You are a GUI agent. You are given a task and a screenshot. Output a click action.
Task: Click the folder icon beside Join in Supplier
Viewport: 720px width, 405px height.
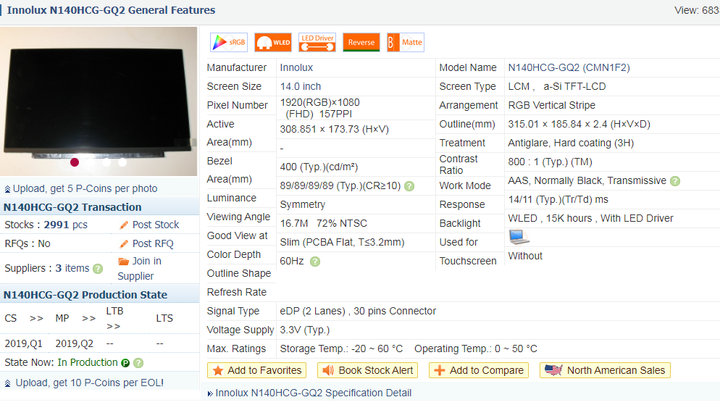tap(124, 261)
